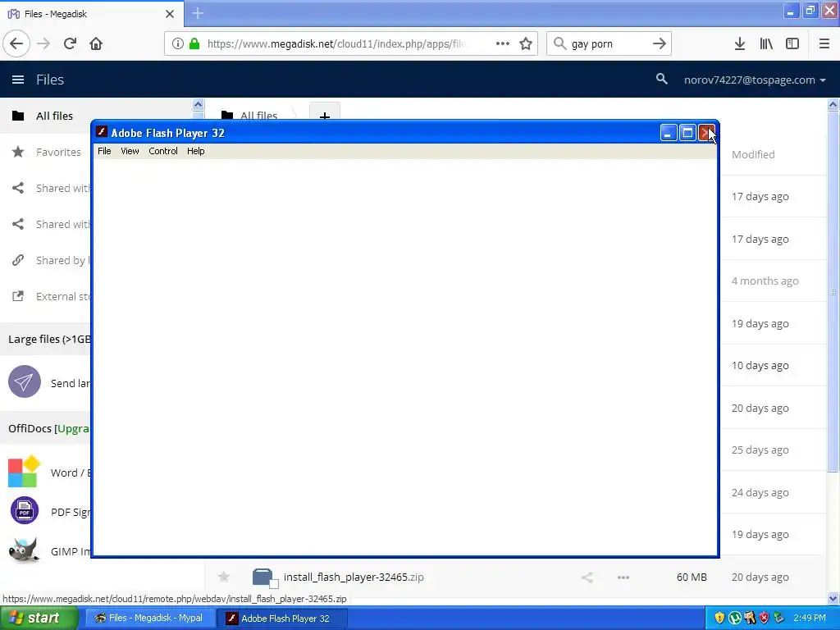Viewport: 840px width, 630px height.
Task: Click the yellow shield tray icon
Action: point(719,618)
